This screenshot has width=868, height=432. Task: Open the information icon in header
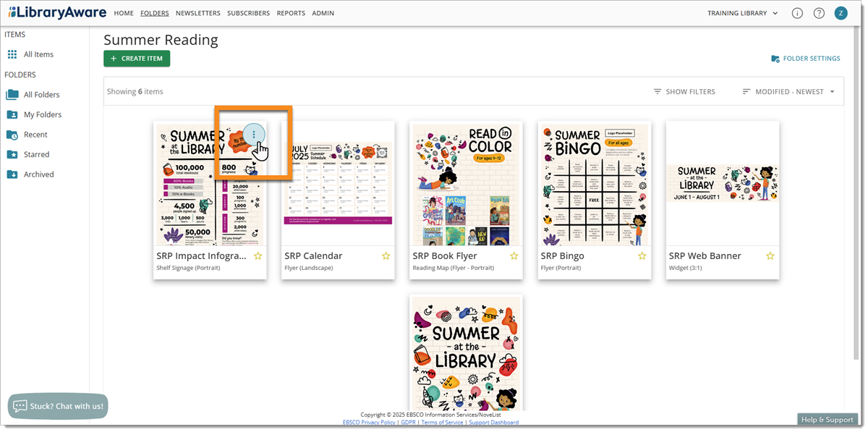797,13
